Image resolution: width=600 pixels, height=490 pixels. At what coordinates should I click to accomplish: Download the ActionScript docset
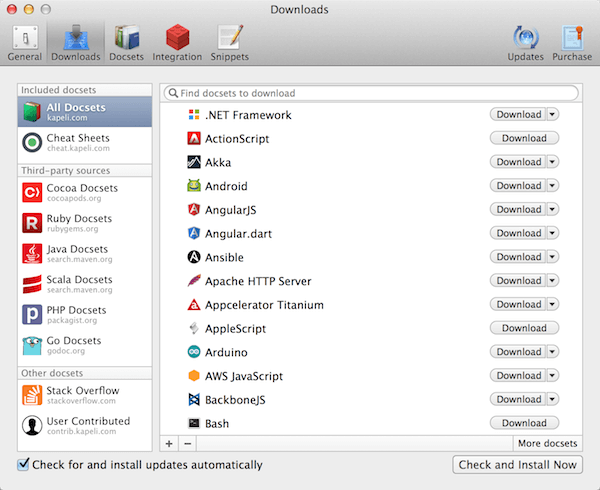[524, 138]
